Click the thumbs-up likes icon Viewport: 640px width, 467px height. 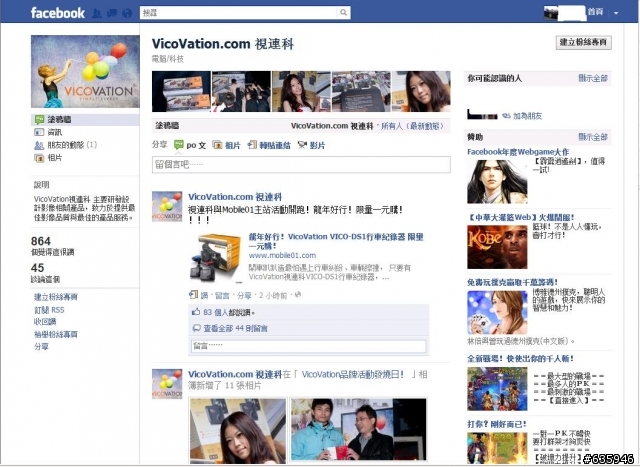pyautogui.click(x=196, y=312)
